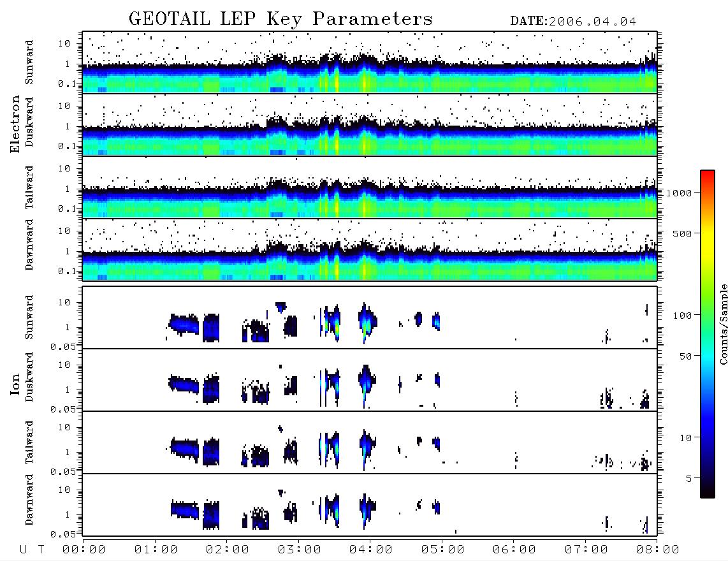728x561 pixels.
Task: Click the vertical "Electron" group label
Action: pyautogui.click(x=15, y=124)
